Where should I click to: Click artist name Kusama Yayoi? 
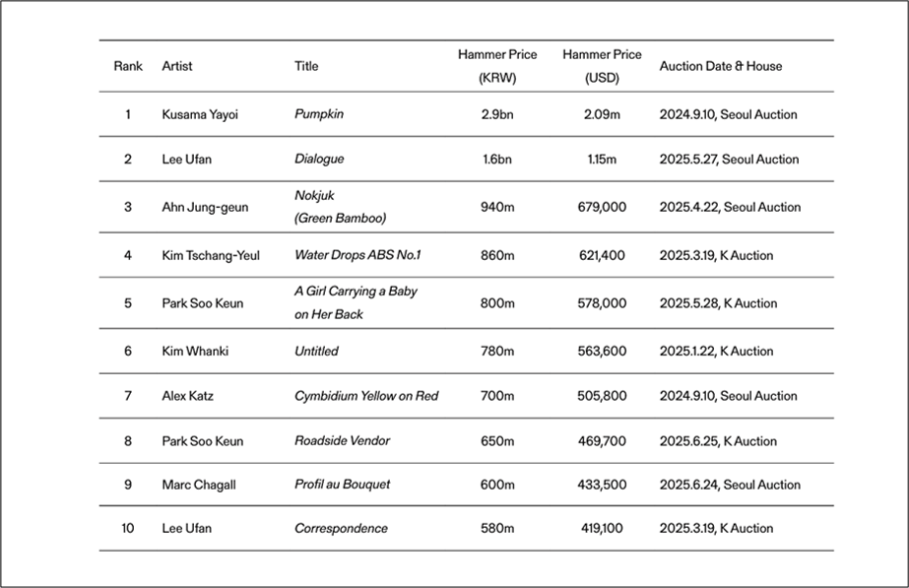(200, 114)
